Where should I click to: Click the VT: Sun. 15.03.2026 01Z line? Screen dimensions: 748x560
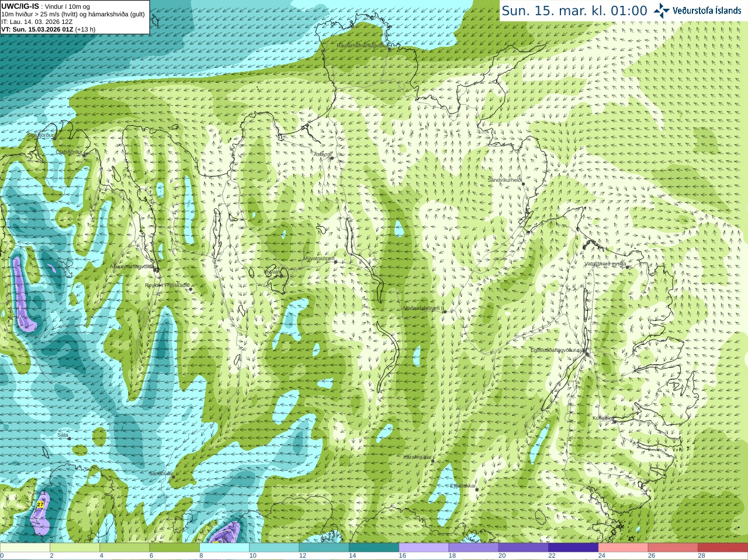(x=48, y=29)
